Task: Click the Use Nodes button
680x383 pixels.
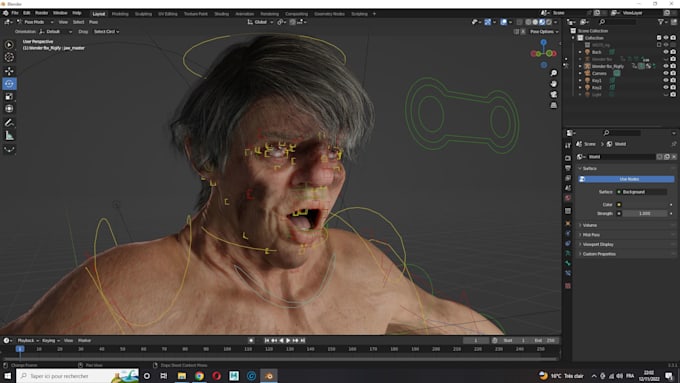Action: 626,179
